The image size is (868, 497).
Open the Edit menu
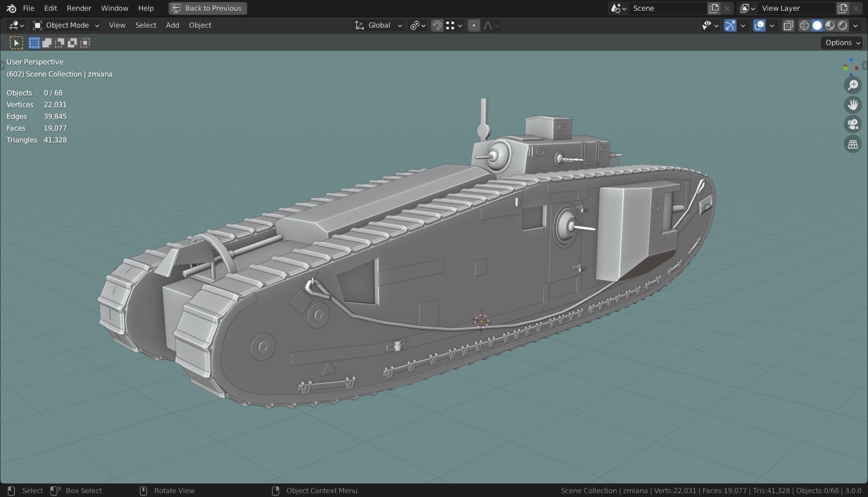click(50, 8)
